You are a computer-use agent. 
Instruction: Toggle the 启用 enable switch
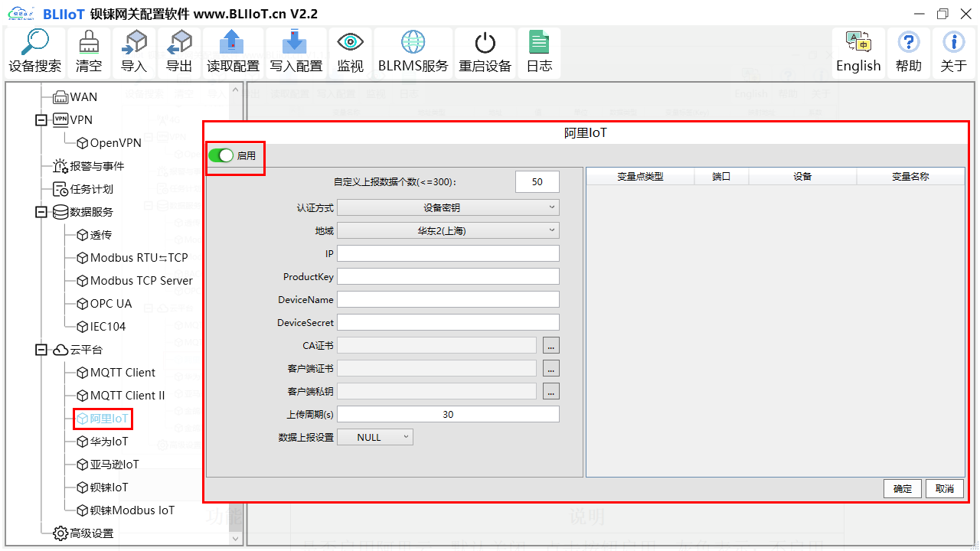(x=220, y=155)
